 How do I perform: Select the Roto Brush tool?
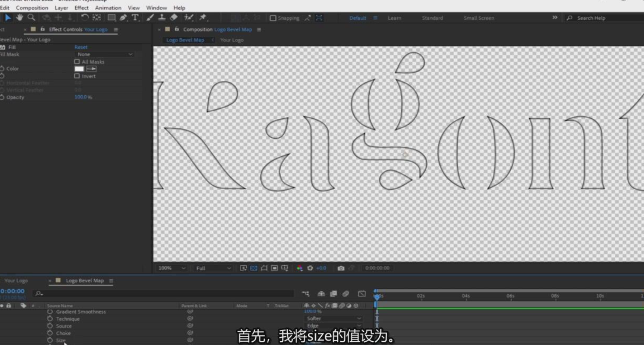pos(189,17)
